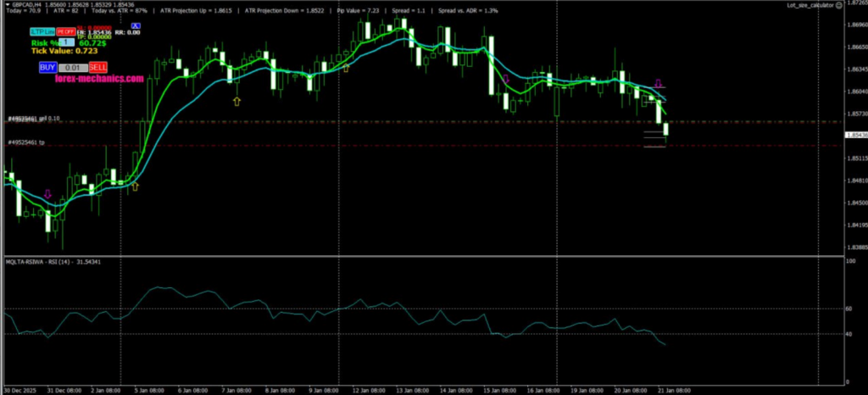868x395 pixels.
Task: Click yellow up arrow near 5 Jan
Action: pyautogui.click(x=135, y=186)
